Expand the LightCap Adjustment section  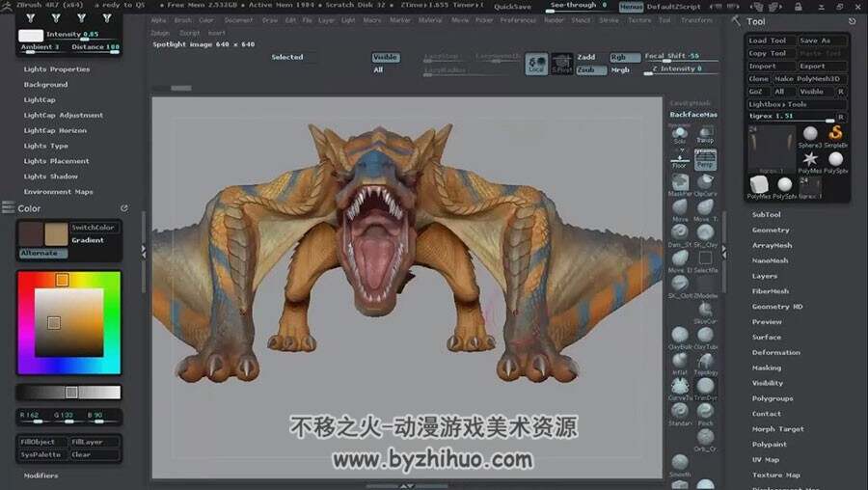pyautogui.click(x=63, y=115)
